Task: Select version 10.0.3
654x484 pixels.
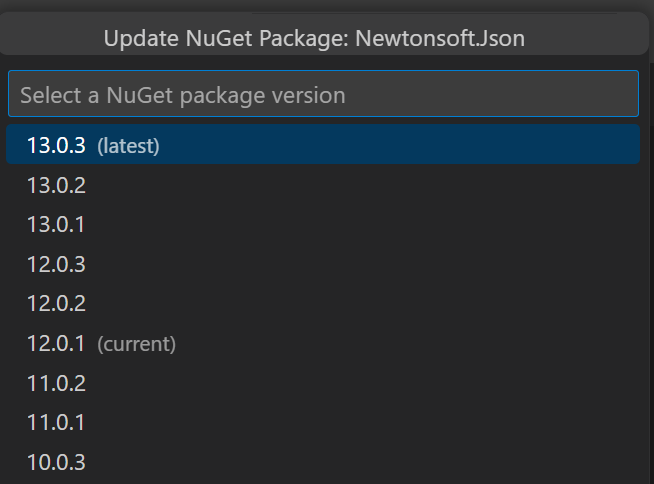Action: tap(56, 462)
